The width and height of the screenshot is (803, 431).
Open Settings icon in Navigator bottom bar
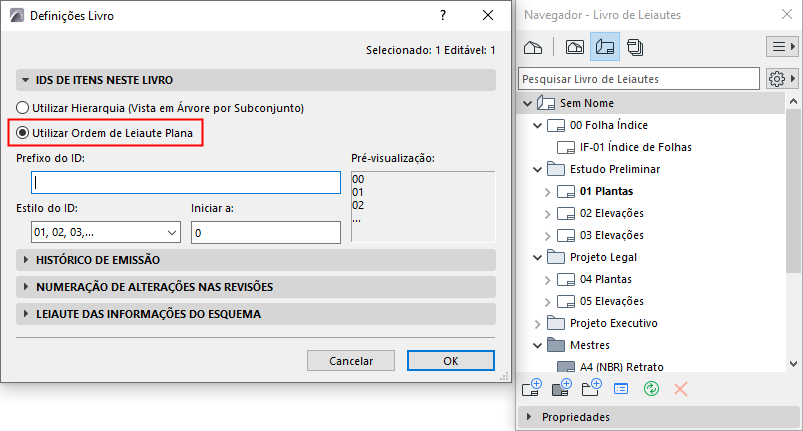[621, 389]
